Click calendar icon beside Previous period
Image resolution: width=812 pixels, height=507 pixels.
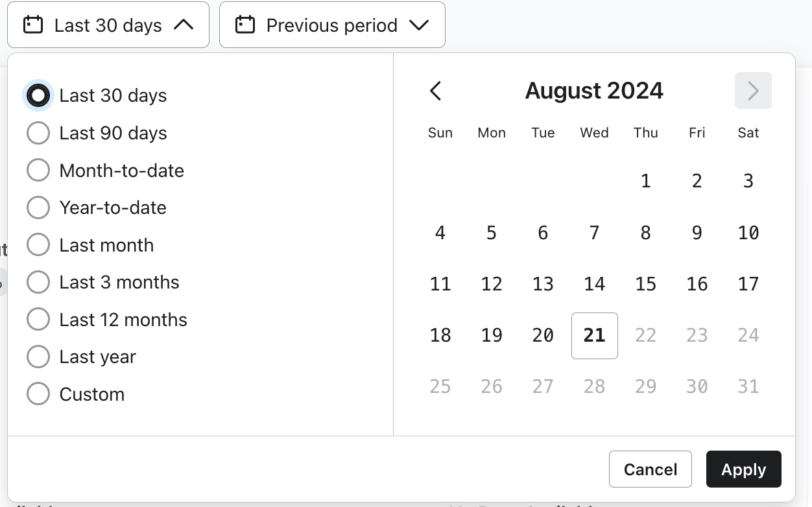(245, 25)
